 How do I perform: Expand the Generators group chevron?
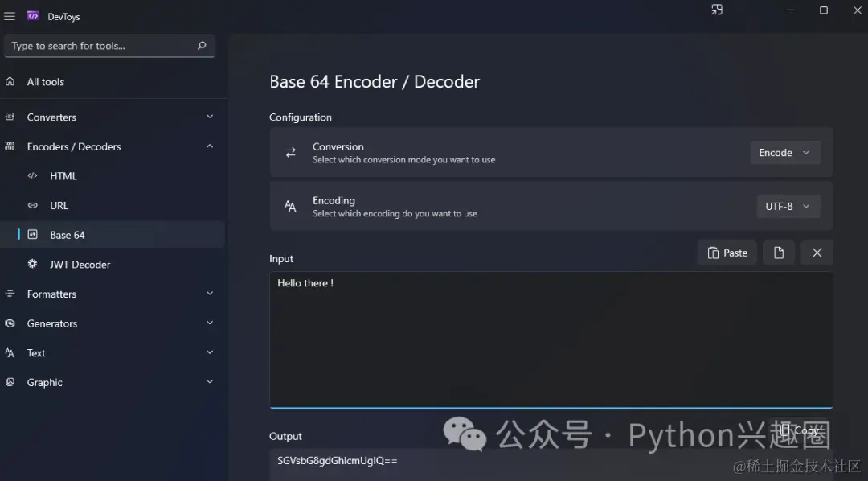(x=210, y=323)
